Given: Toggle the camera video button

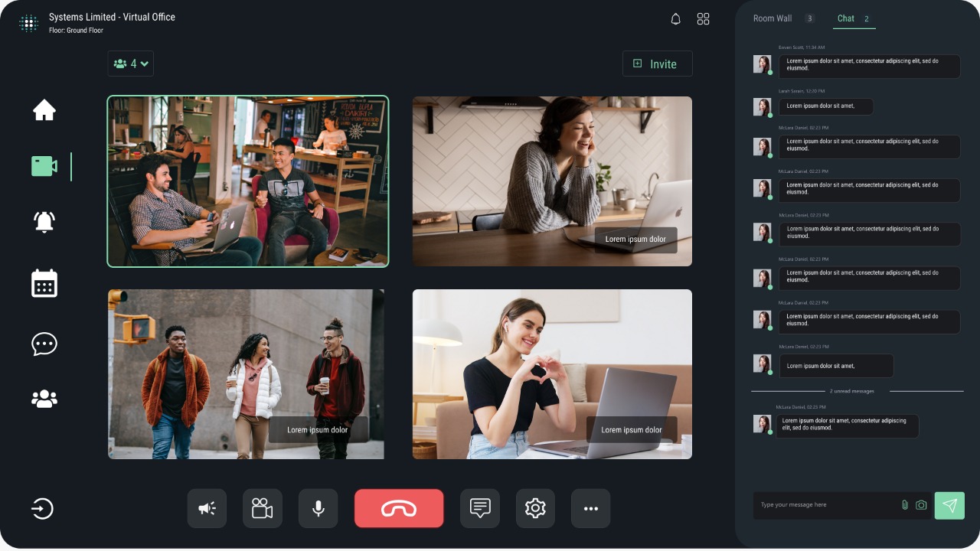Looking at the screenshot, I should [x=263, y=509].
